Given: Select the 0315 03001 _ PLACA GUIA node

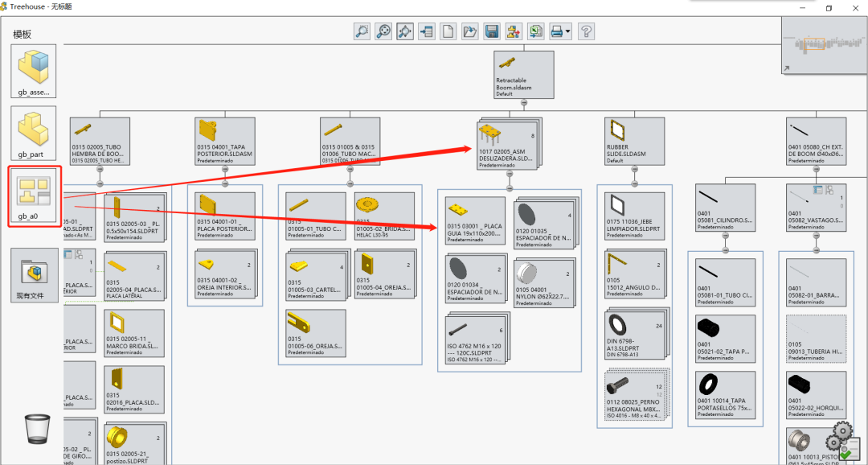Looking at the screenshot, I should point(476,220).
